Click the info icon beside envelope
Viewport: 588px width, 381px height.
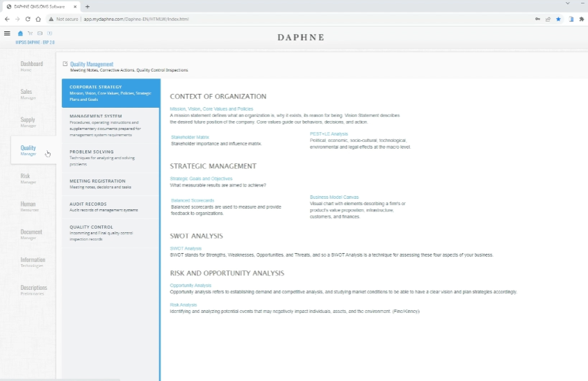click(x=49, y=33)
